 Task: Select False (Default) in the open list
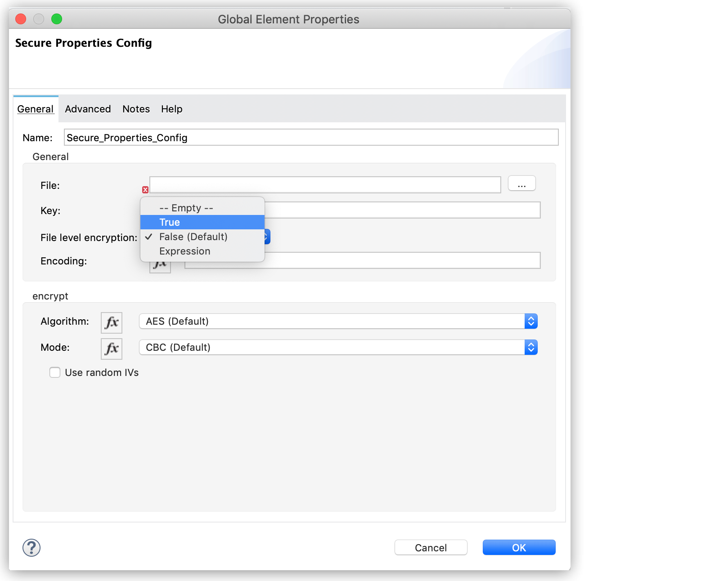pyautogui.click(x=193, y=237)
